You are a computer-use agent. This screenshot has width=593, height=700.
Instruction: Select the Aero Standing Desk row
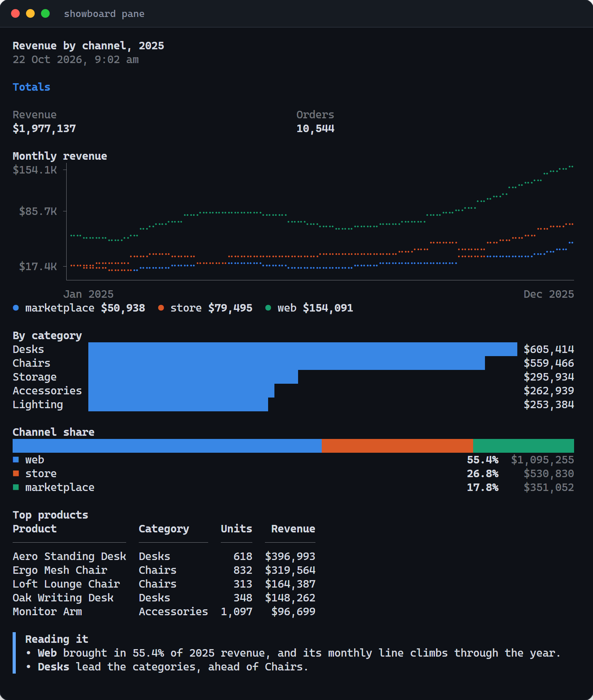164,556
